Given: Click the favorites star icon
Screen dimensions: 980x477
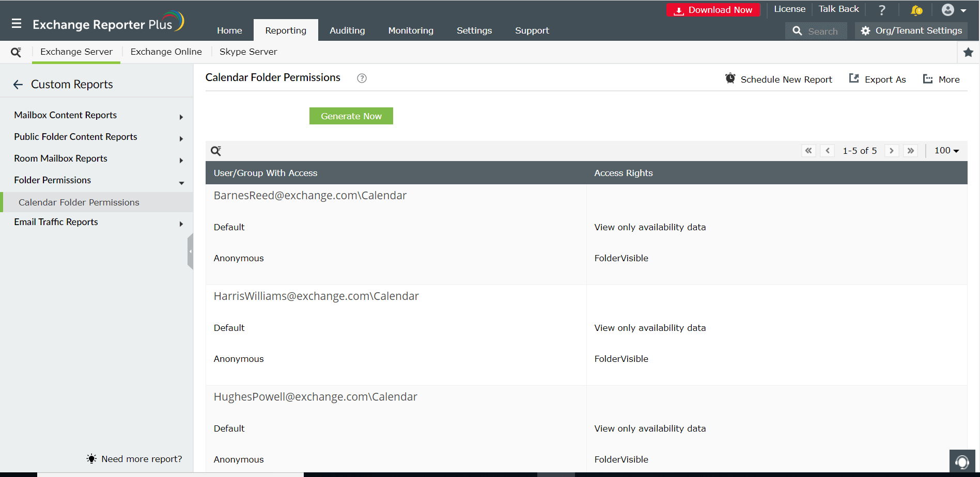Looking at the screenshot, I should pyautogui.click(x=968, y=52).
